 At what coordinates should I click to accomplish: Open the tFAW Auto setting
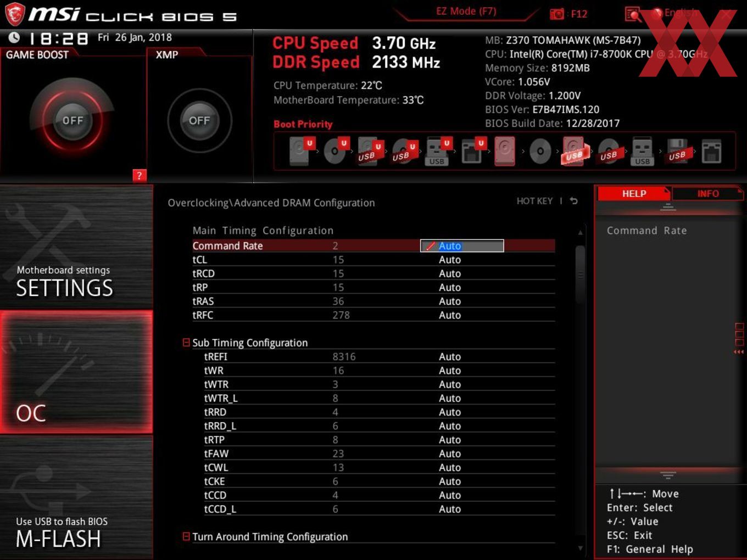tap(450, 453)
